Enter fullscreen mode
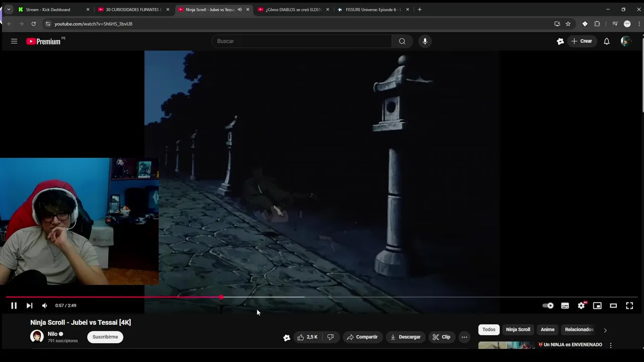 point(629,306)
